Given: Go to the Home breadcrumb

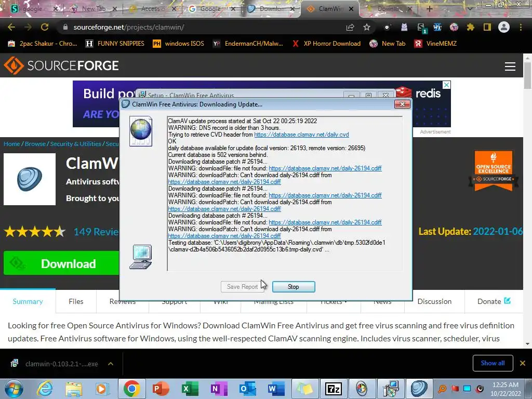Looking at the screenshot, I should (12, 144).
